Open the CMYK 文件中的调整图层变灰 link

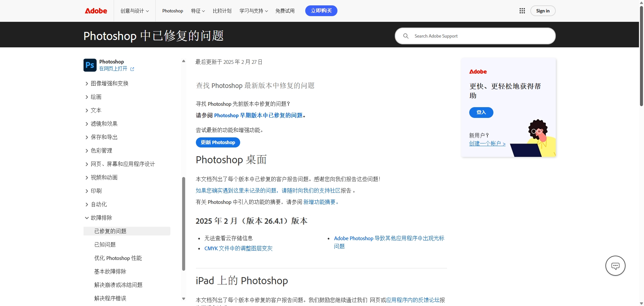coord(238,248)
